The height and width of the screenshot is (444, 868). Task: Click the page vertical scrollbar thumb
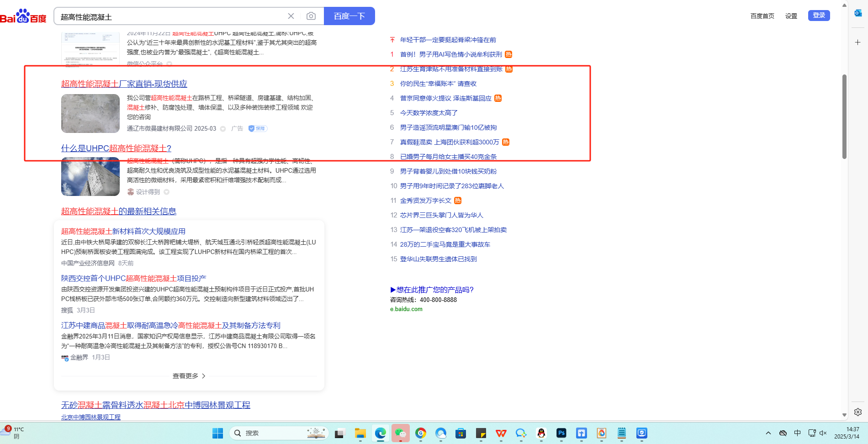(844, 116)
